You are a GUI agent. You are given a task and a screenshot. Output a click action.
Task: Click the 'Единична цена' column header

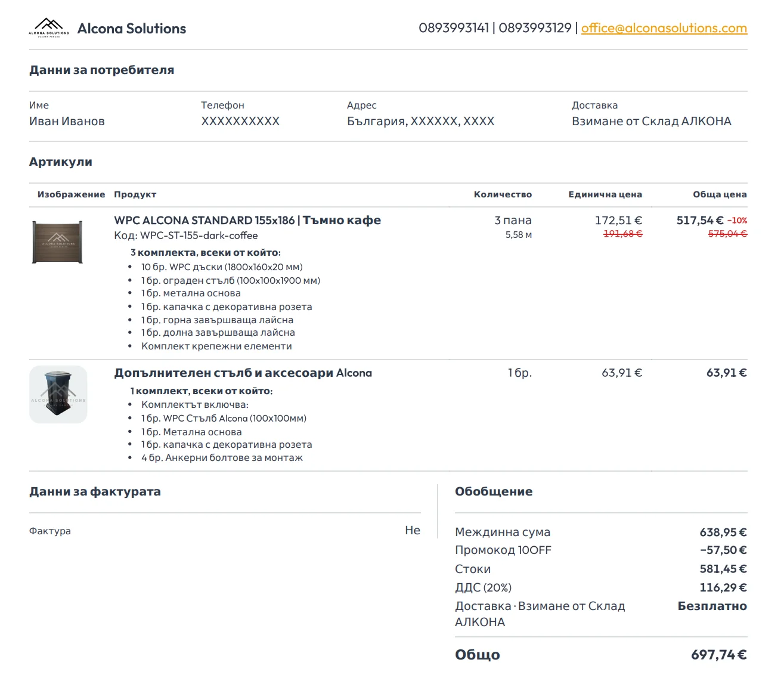click(605, 194)
